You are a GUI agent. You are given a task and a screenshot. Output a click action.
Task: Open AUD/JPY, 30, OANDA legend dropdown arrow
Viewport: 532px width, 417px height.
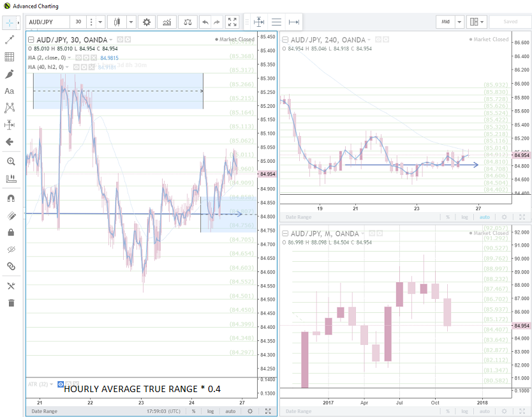111,40
